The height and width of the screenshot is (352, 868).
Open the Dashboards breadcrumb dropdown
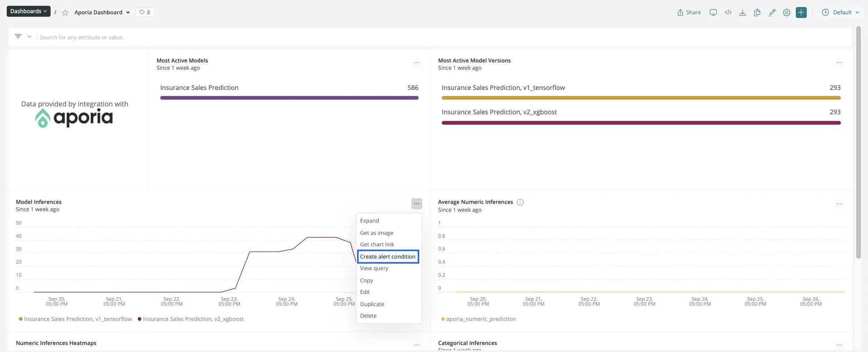tap(28, 11)
